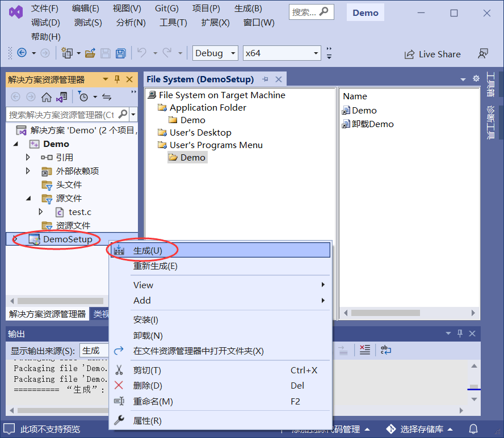
Task: Click the Open File folder icon
Action: click(90, 53)
